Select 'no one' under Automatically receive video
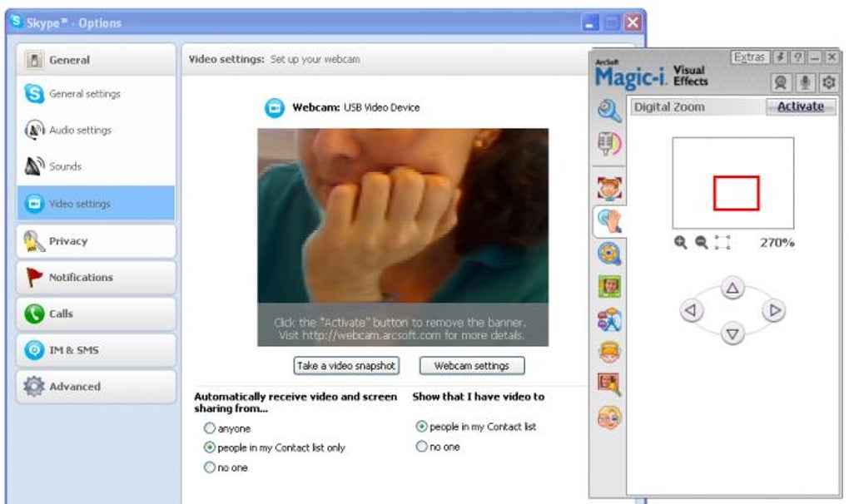 point(210,467)
